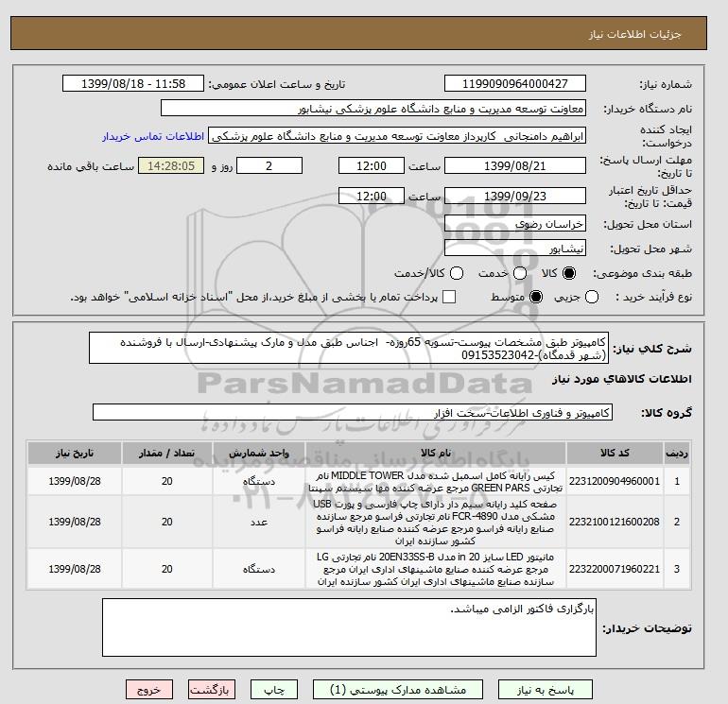Click the توضیحات خریدار text area
The image size is (728, 704).
pos(349,627)
